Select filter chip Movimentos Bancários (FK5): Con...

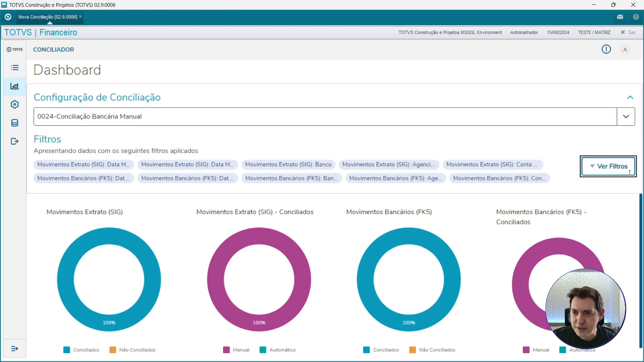(x=499, y=178)
